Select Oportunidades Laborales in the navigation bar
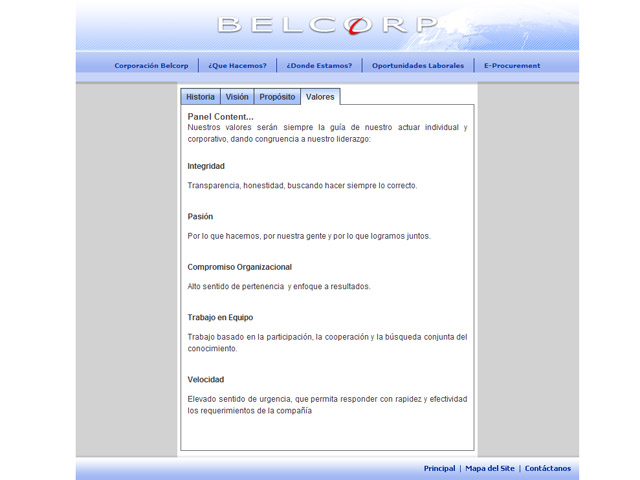This screenshot has width=640, height=480. [418, 66]
